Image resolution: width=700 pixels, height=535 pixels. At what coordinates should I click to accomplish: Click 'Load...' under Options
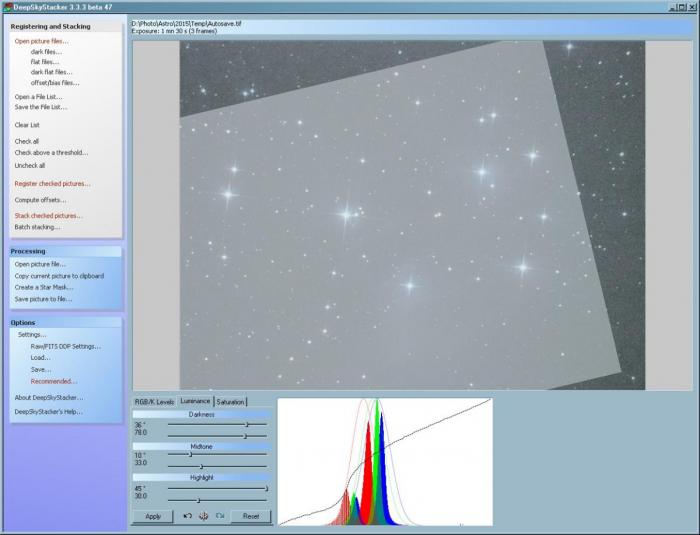click(x=40, y=358)
